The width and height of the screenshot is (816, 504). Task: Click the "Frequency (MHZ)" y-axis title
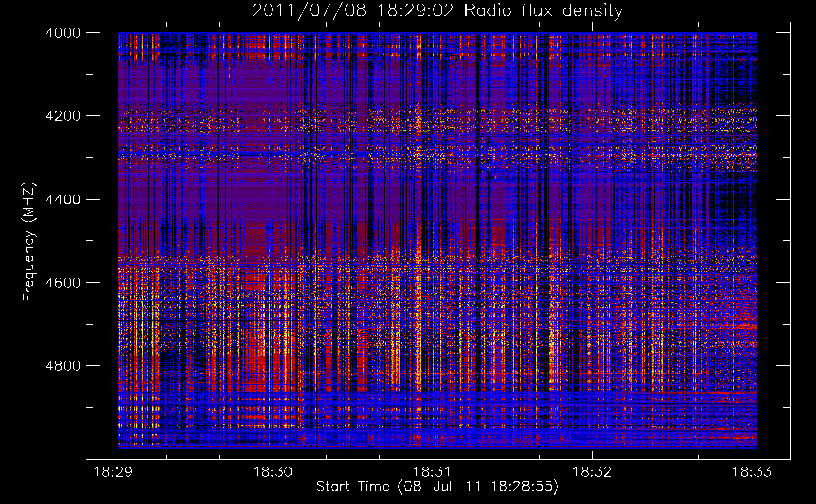29,242
